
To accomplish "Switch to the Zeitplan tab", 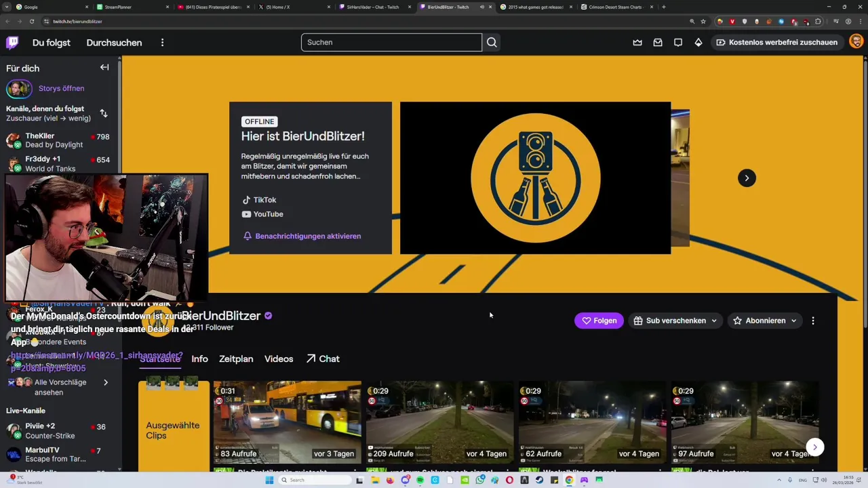I will [236, 359].
